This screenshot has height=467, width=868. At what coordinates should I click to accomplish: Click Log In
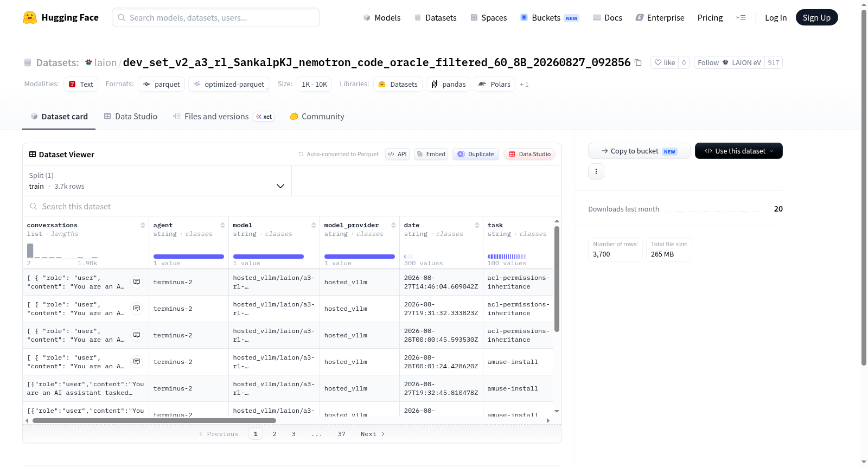(775, 17)
